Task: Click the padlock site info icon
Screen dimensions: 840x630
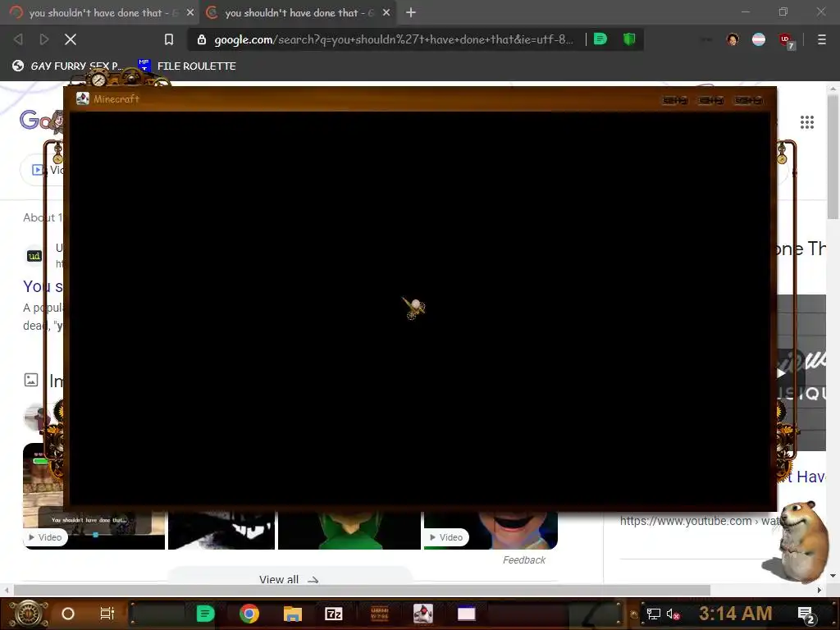Action: (202, 39)
